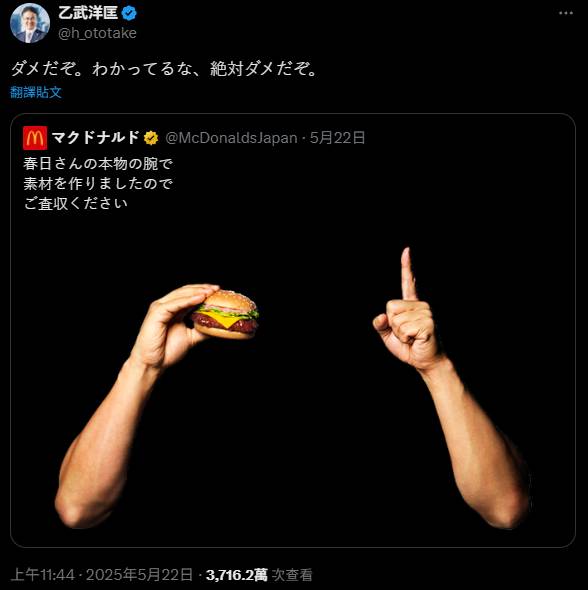Click the hamburger in the quoted image
The width and height of the screenshot is (588, 590).
225,315
